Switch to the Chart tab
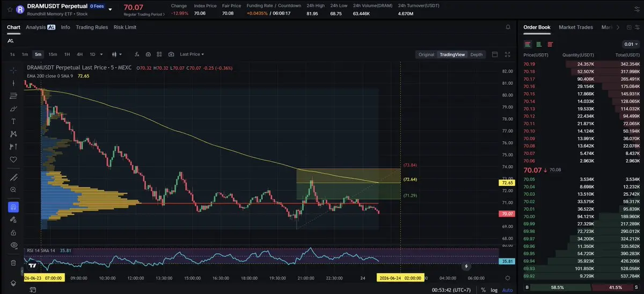 point(13,27)
